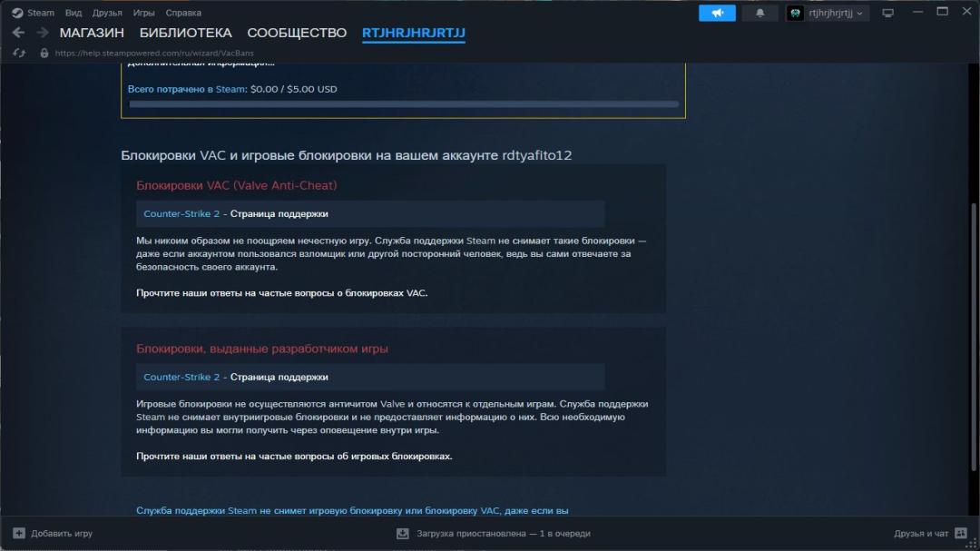Click the spending progress bar

click(x=404, y=104)
